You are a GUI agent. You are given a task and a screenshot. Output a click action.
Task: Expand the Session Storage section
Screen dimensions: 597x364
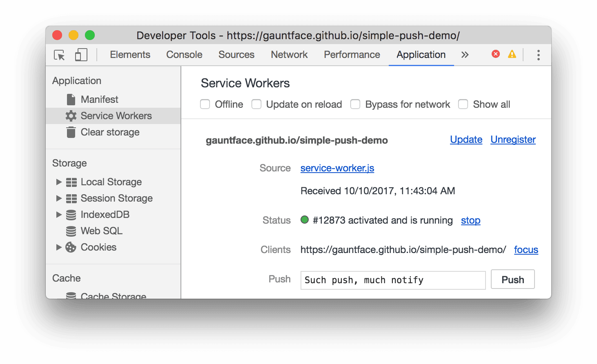pyautogui.click(x=59, y=198)
